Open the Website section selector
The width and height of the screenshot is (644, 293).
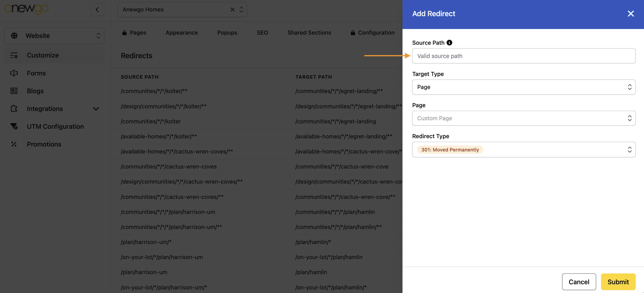(54, 36)
